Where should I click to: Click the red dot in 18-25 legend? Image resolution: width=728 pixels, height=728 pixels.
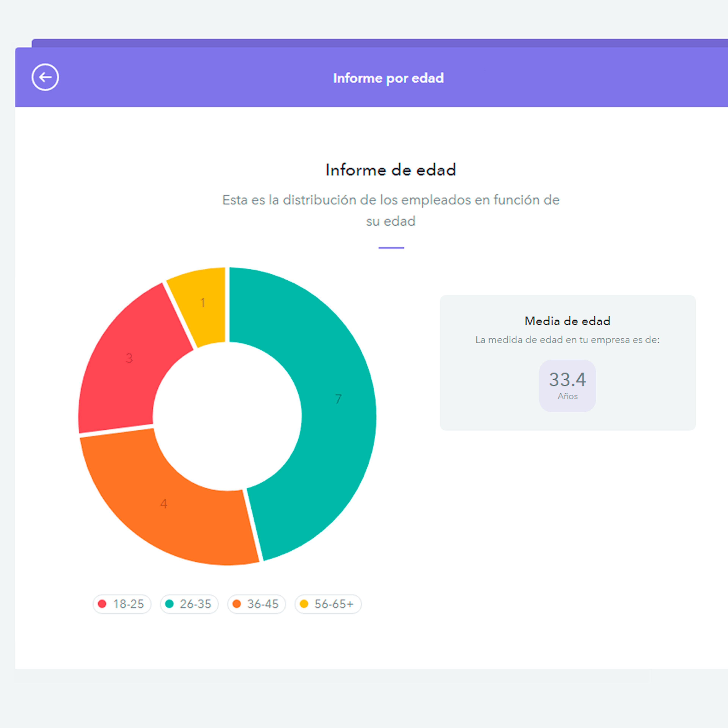tap(102, 604)
